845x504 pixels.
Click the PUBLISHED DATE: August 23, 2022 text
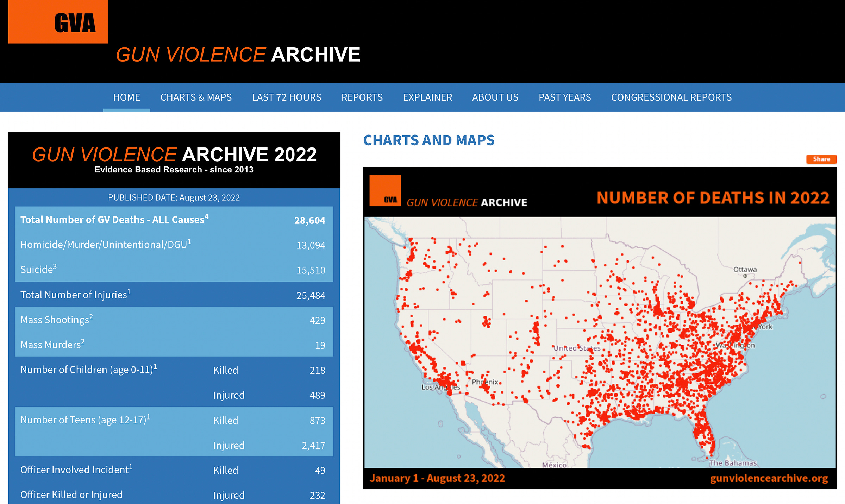coord(174,197)
